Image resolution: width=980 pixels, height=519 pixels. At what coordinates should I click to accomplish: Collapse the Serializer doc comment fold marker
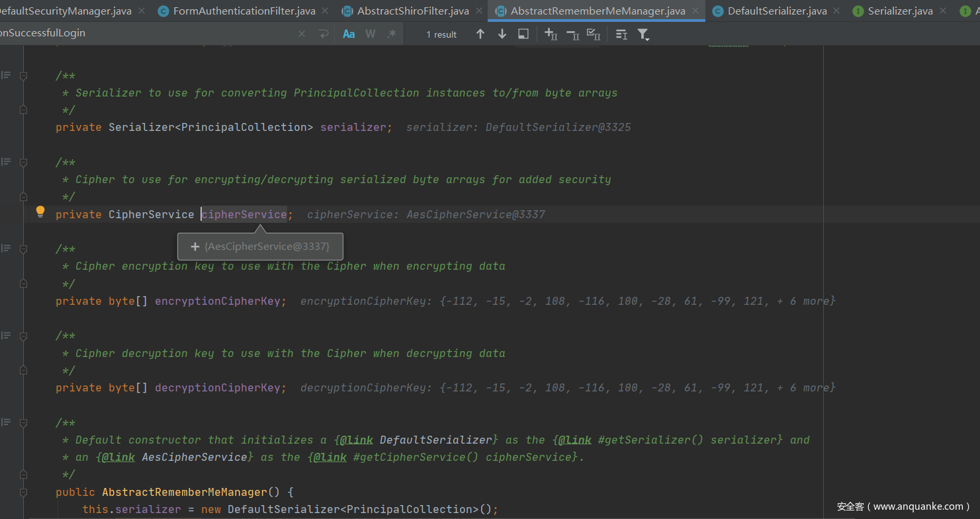pos(24,76)
